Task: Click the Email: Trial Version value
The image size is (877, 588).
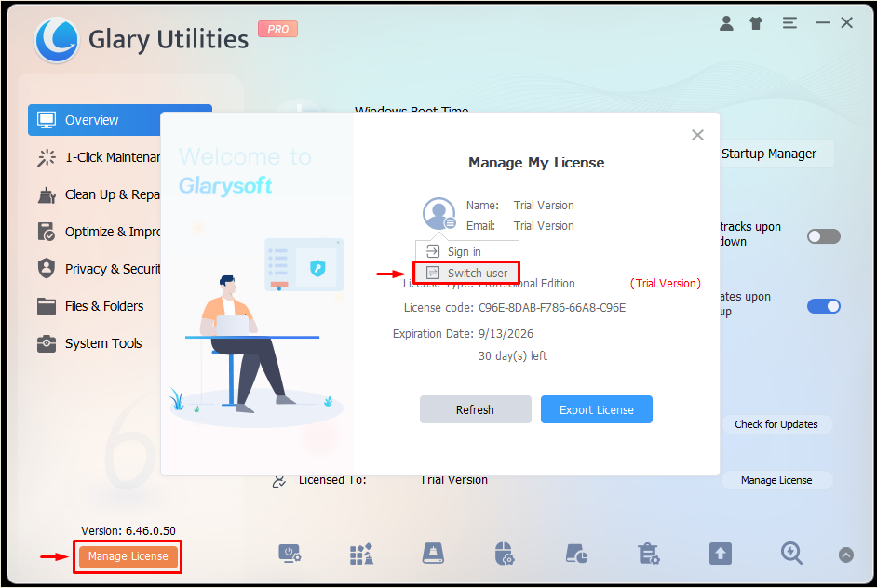Action: click(544, 226)
